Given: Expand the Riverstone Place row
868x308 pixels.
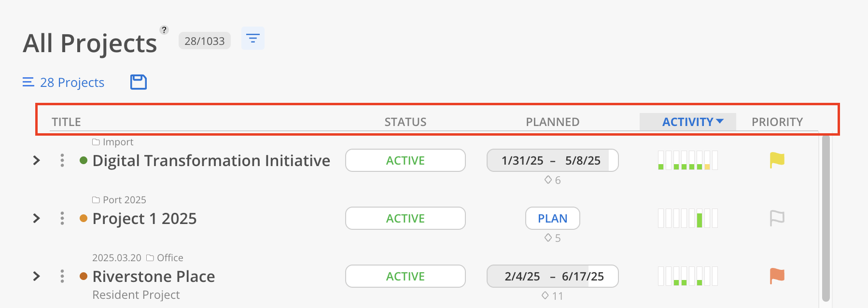Looking at the screenshot, I should (37, 276).
